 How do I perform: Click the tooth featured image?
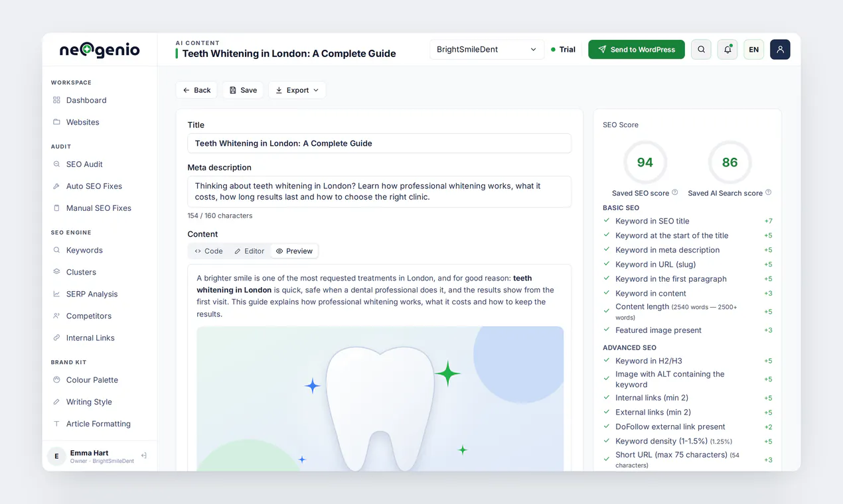click(x=380, y=399)
